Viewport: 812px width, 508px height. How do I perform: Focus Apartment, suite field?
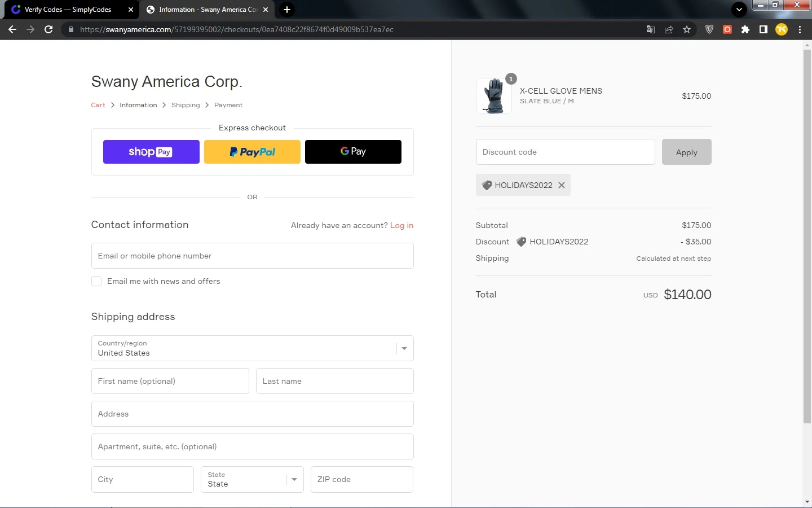click(252, 446)
